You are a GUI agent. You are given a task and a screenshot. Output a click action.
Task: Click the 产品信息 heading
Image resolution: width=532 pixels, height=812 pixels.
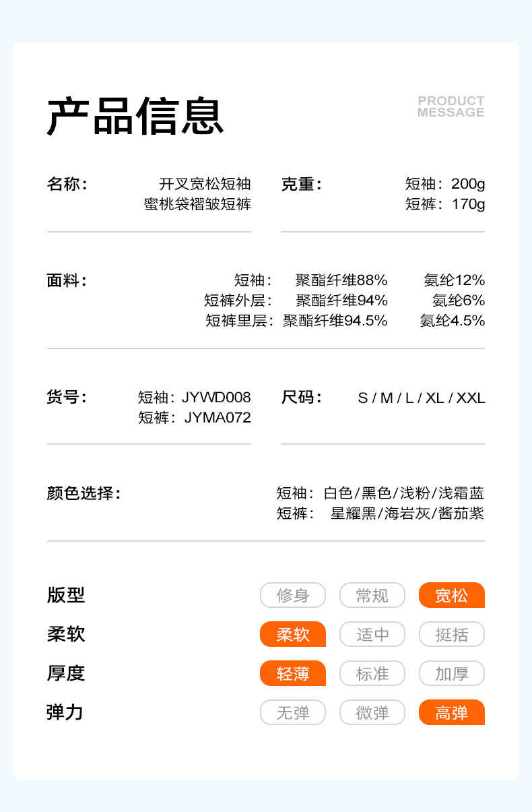point(135,117)
